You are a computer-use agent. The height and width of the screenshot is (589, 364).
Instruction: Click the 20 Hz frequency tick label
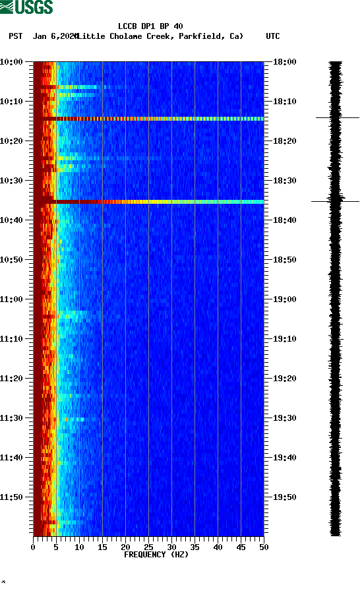(x=125, y=547)
